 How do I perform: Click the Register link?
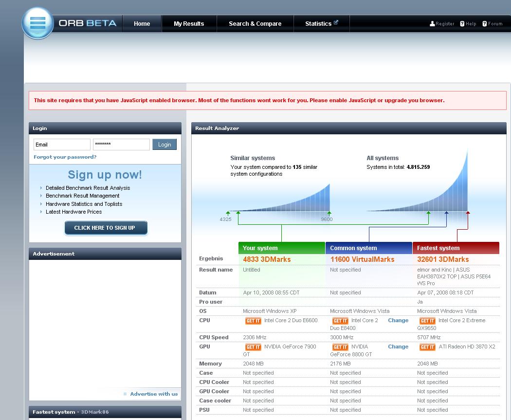point(444,23)
